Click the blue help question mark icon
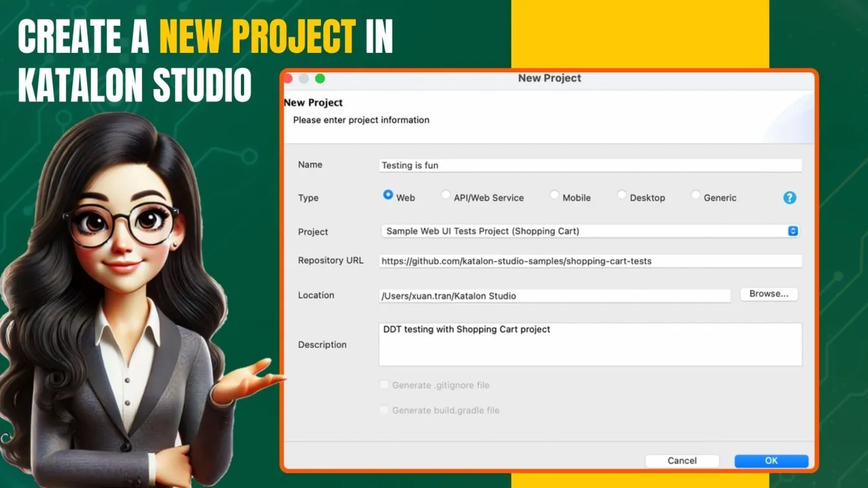The image size is (868, 488). 789,198
